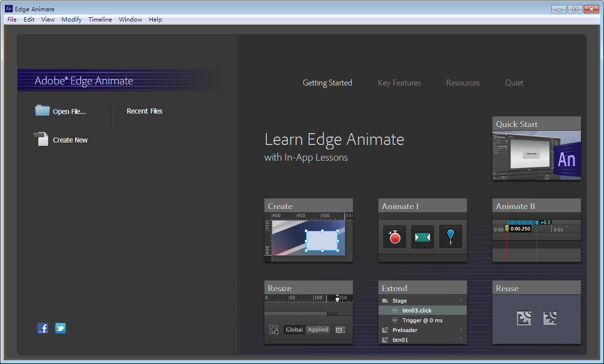Switch to the Resources tab
This screenshot has width=604, height=364.
[463, 83]
